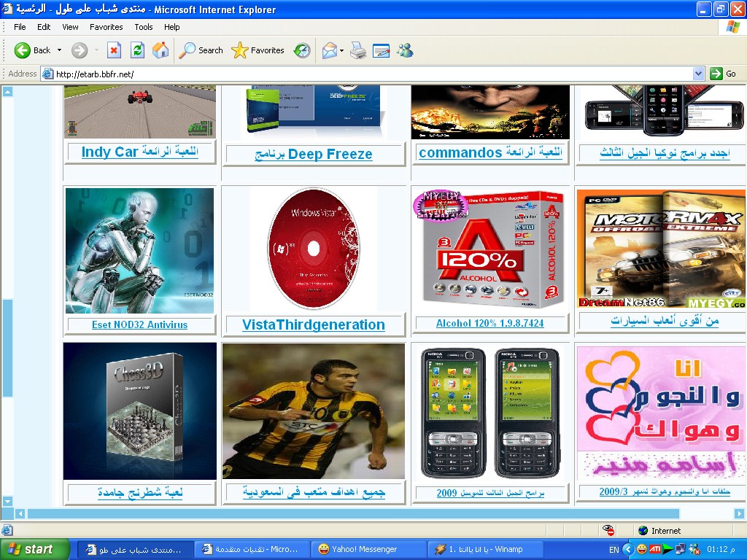Viewport: 747px width, 560px height.
Task: Click the Windows flag logo below title buttons
Action: coord(732,27)
